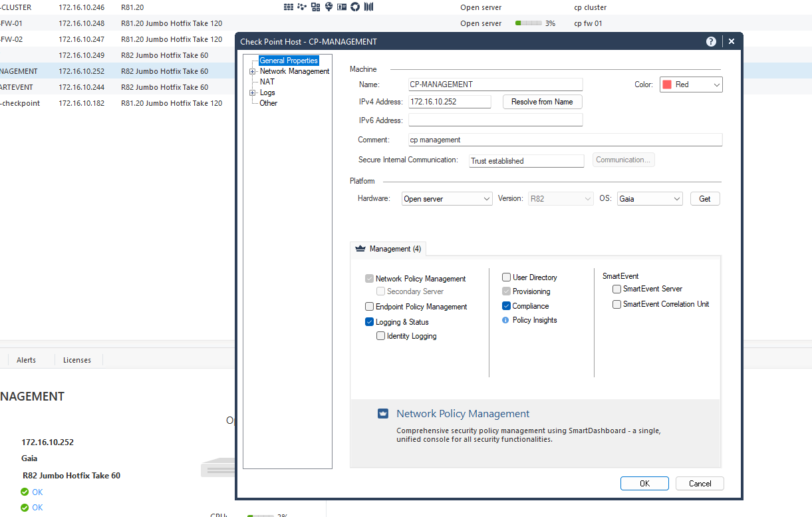Click Network Policy Management heading in description
This screenshot has height=517, width=812.
(463, 414)
